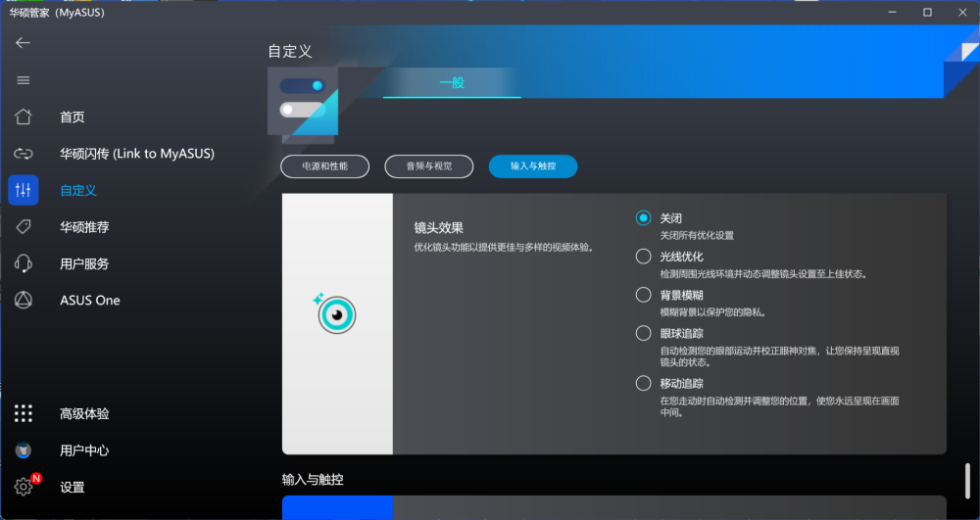Click the back arrow icon
The height and width of the screenshot is (520, 980).
point(24,42)
